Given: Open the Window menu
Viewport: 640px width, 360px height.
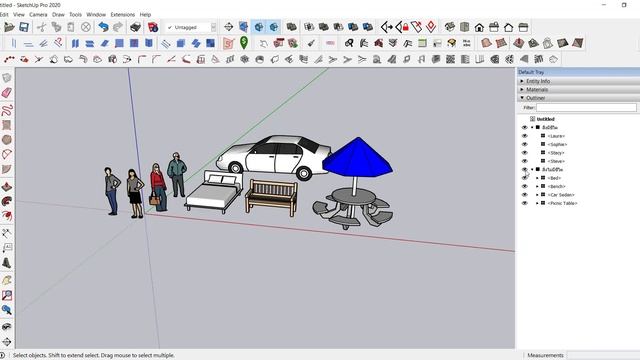Looking at the screenshot, I should click(96, 14).
